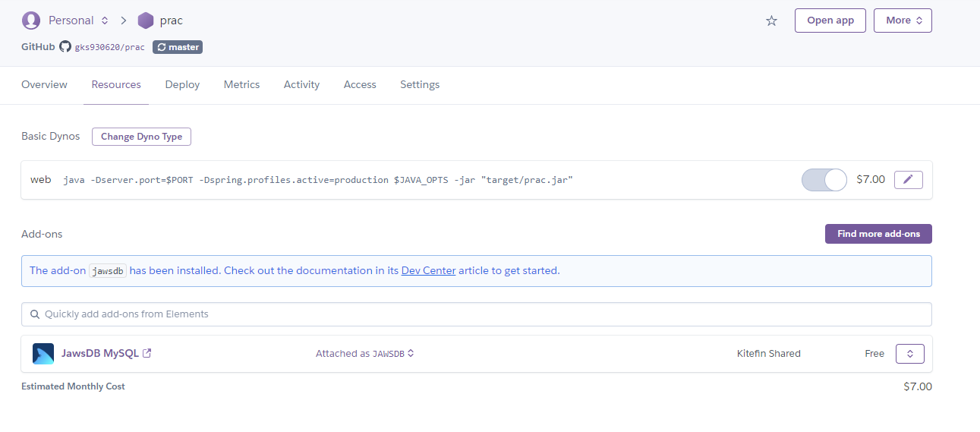The width and height of the screenshot is (980, 432).
Task: Click Change Dyno Type button
Action: [141, 137]
